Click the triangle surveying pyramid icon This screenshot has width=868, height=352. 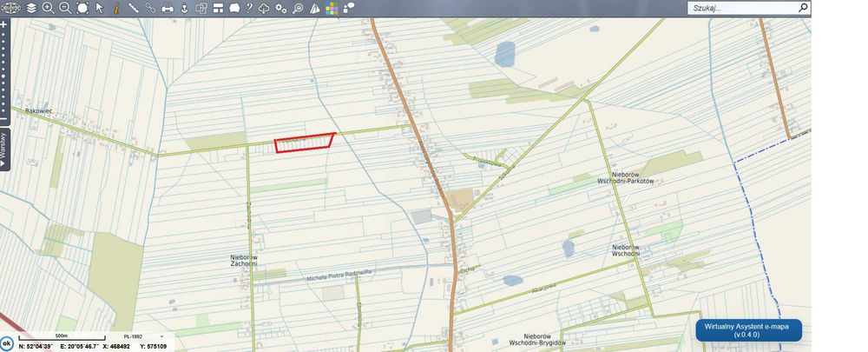[314, 8]
